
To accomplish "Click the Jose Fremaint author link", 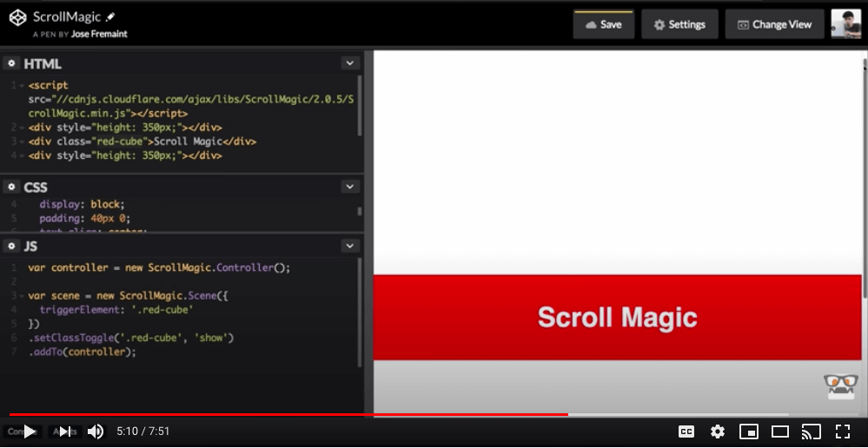I will point(99,34).
